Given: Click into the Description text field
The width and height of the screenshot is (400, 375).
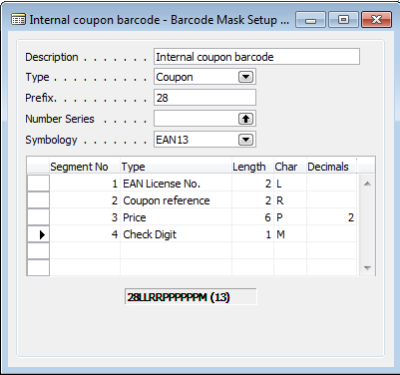Looking at the screenshot, I should pyautogui.click(x=257, y=57).
